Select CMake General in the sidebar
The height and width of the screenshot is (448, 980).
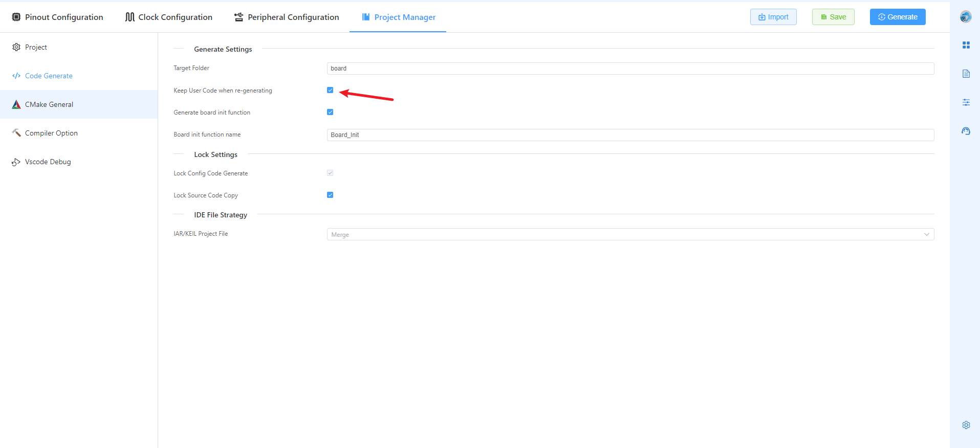pos(49,104)
